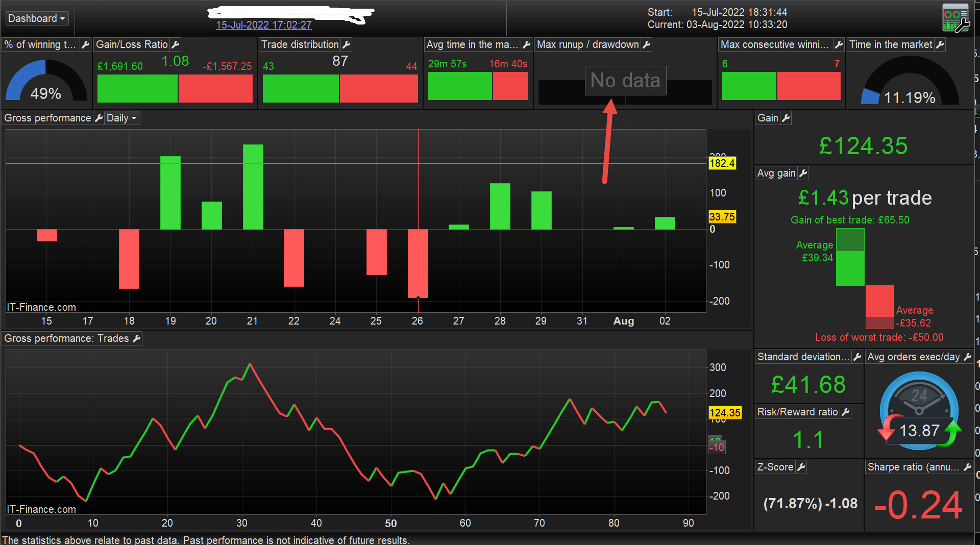Screen dimensions: 980x545
Task: Click the -£1,567.25 total losses figure
Action: [228, 66]
